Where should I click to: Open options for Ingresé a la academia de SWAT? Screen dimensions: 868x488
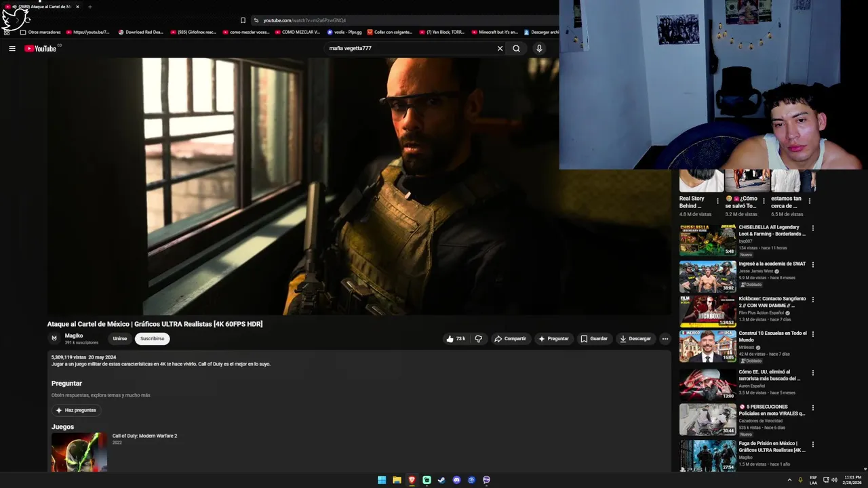pyautogui.click(x=812, y=265)
